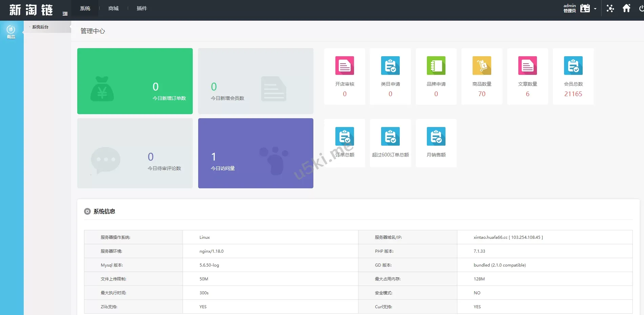
Task: Click the 月销售额 clipboard icon
Action: (436, 136)
